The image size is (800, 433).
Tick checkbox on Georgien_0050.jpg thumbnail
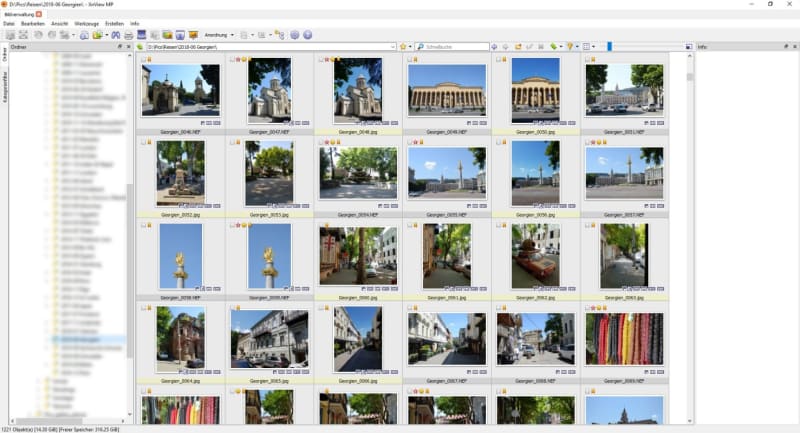tap(498, 60)
